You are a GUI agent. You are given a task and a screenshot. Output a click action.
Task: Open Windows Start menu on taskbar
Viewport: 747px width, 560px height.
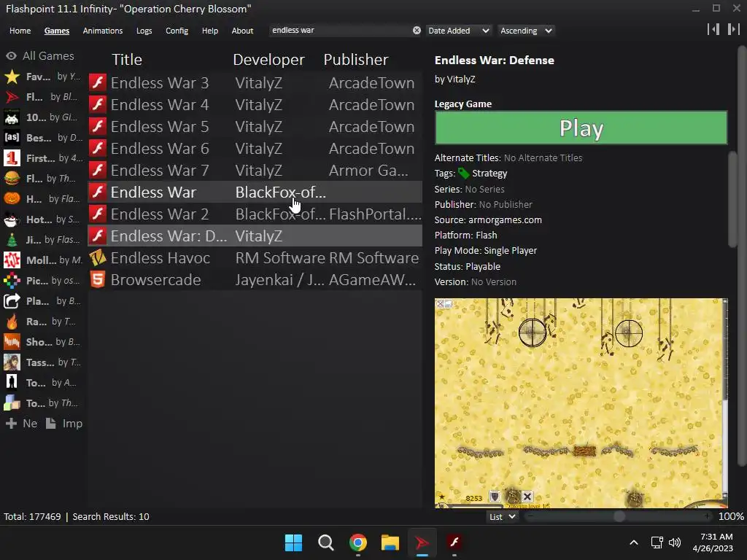click(x=293, y=542)
